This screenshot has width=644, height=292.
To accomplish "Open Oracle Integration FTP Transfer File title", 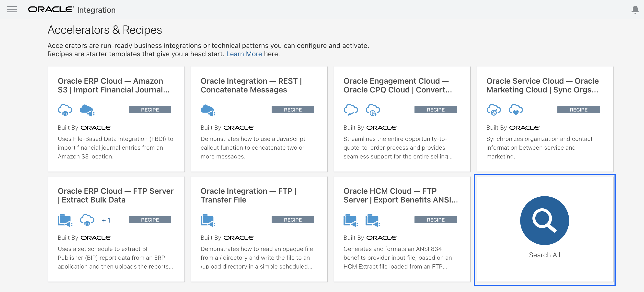I will pyautogui.click(x=249, y=195).
